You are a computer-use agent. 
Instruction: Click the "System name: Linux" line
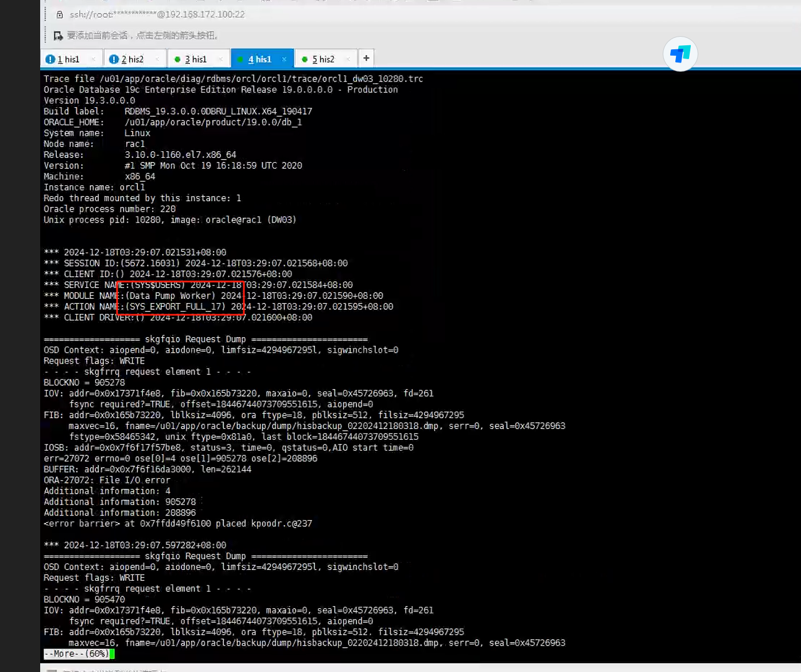[97, 133]
